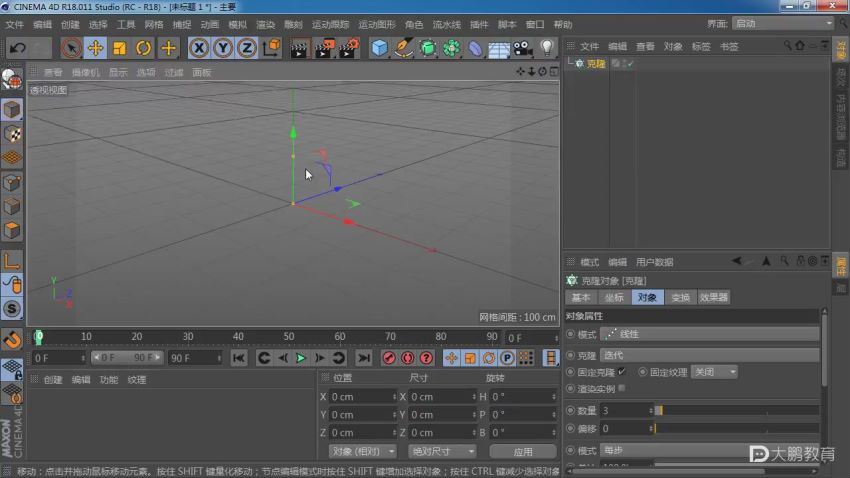Screen dimensions: 850x478
Task: Click the coordinate system icon
Action: click(271, 48)
